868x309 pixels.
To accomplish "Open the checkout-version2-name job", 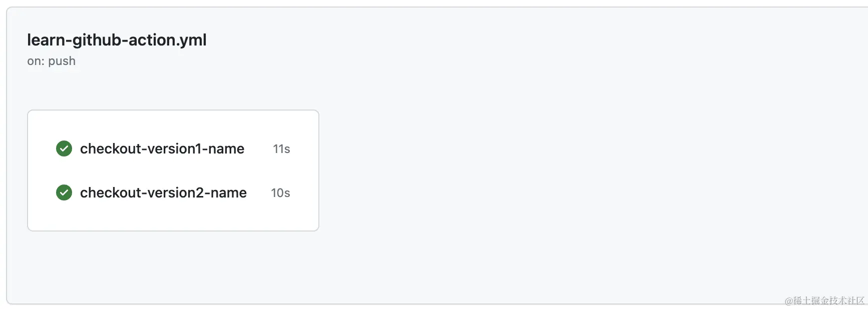I will click(x=163, y=192).
